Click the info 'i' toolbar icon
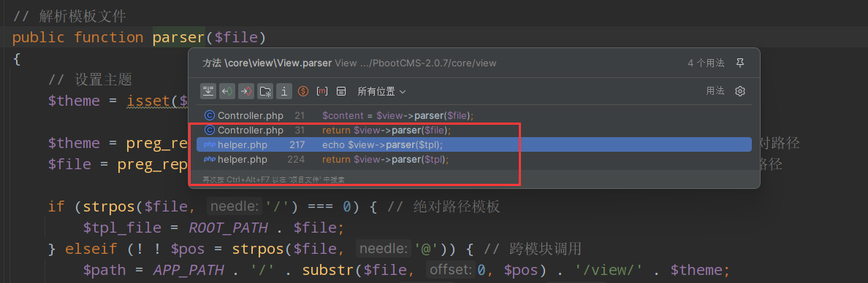 click(284, 91)
